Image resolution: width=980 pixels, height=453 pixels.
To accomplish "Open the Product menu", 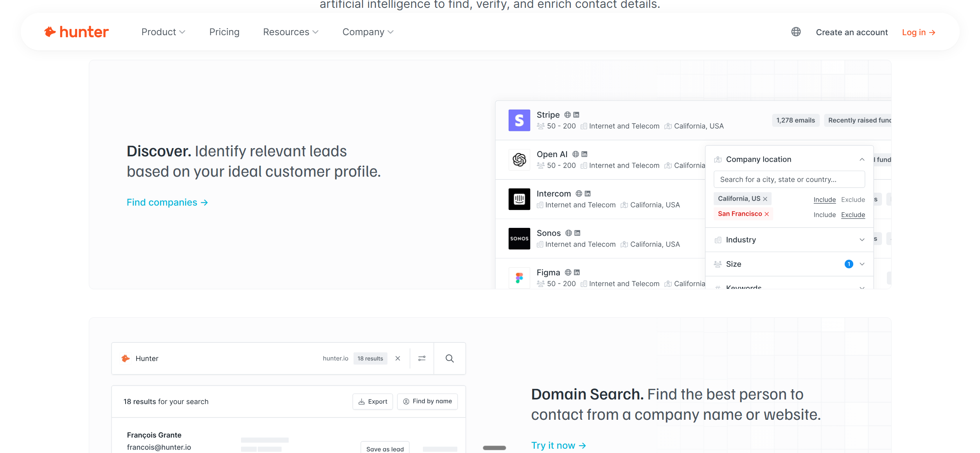I will tap(163, 32).
